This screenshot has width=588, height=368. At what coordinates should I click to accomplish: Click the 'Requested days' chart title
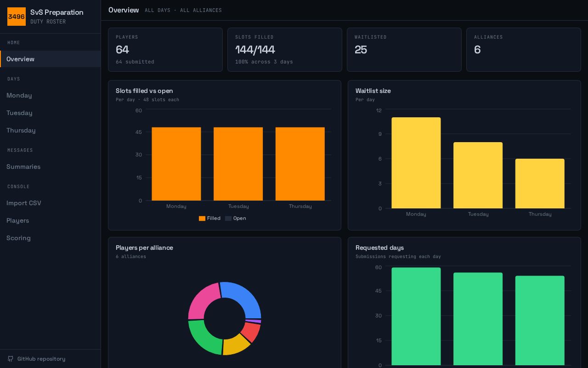(x=379, y=247)
